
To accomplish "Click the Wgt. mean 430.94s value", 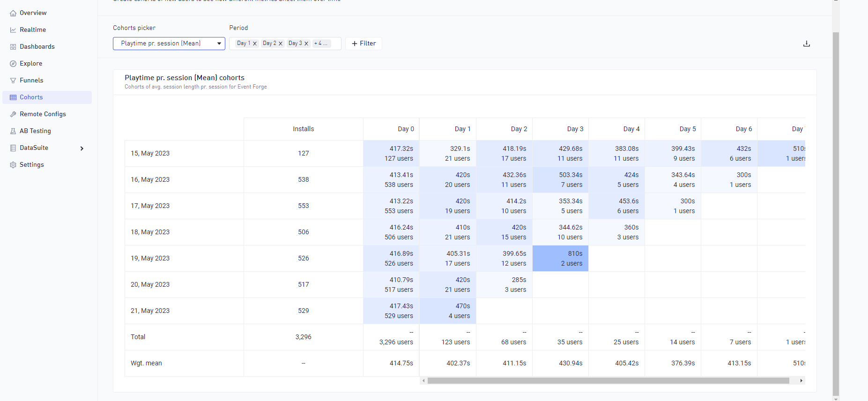I will tap(571, 363).
